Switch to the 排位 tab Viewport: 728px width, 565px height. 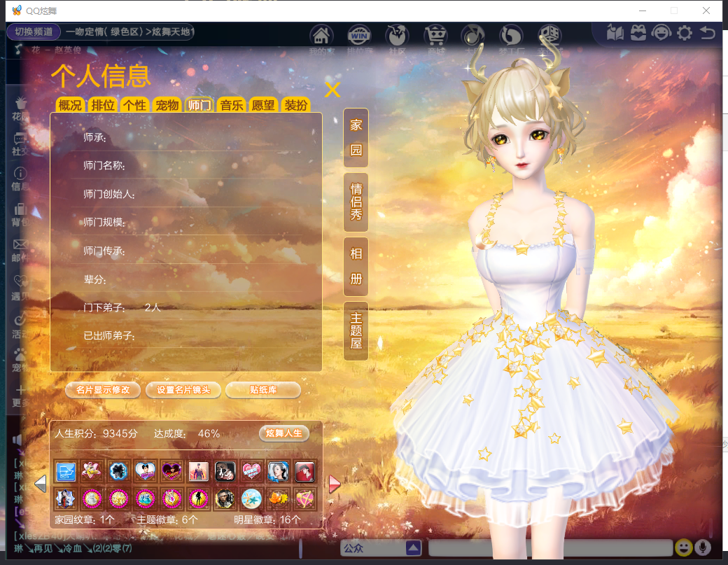coord(103,106)
